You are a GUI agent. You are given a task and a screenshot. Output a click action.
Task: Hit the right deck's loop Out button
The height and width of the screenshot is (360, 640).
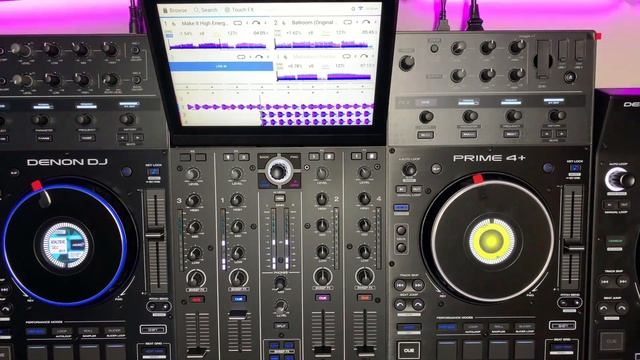pos(416,189)
